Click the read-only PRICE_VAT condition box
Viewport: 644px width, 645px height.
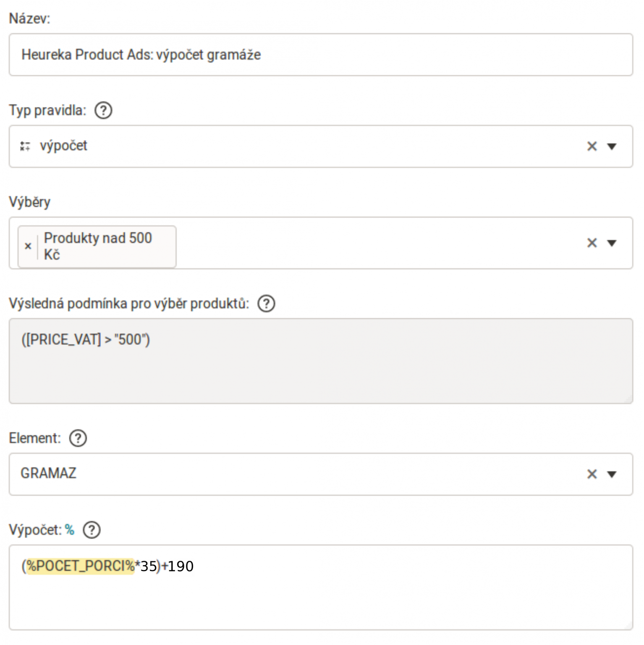coord(321,361)
